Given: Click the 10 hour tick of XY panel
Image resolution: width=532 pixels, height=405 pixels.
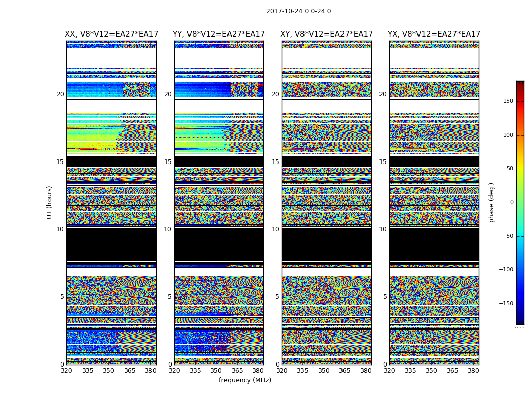Looking at the screenshot, I should [x=276, y=229].
